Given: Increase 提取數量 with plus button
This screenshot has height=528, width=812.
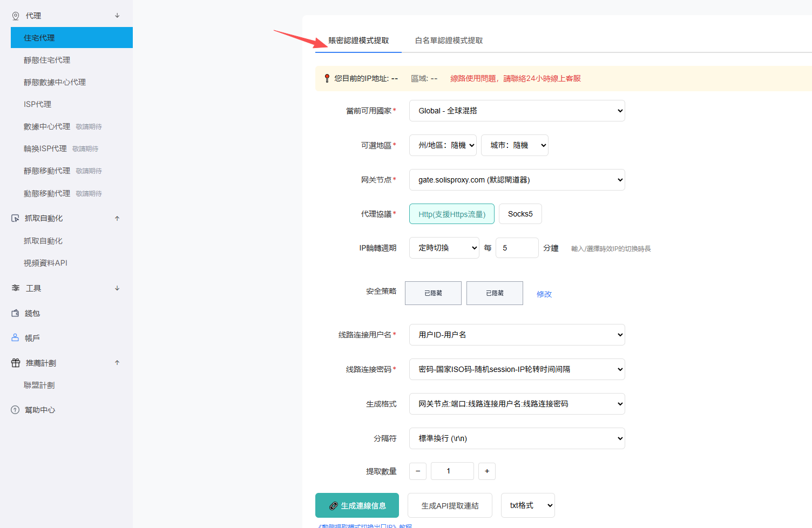Looking at the screenshot, I should (x=487, y=471).
